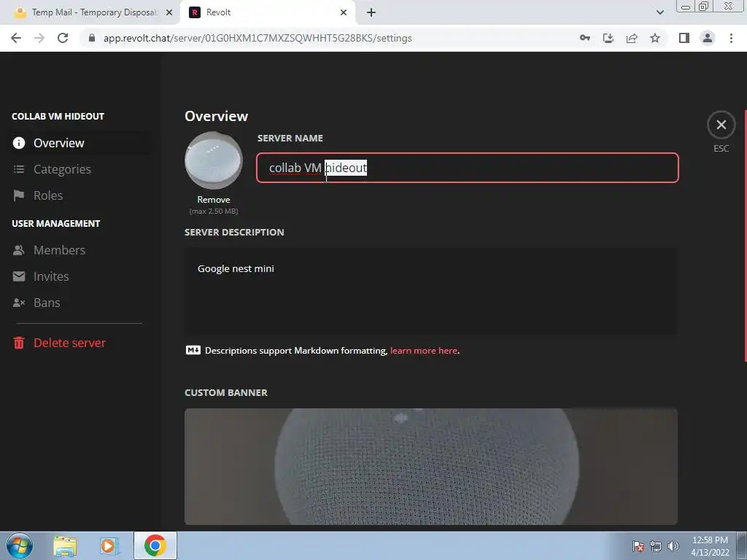Open the Windows Start menu

click(20, 545)
